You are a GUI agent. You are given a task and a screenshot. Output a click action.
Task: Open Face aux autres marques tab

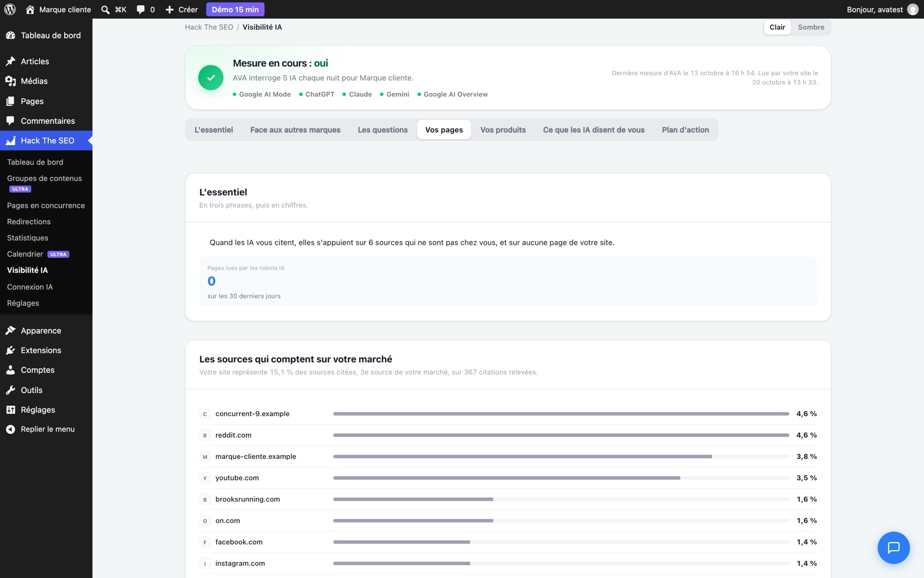click(295, 130)
